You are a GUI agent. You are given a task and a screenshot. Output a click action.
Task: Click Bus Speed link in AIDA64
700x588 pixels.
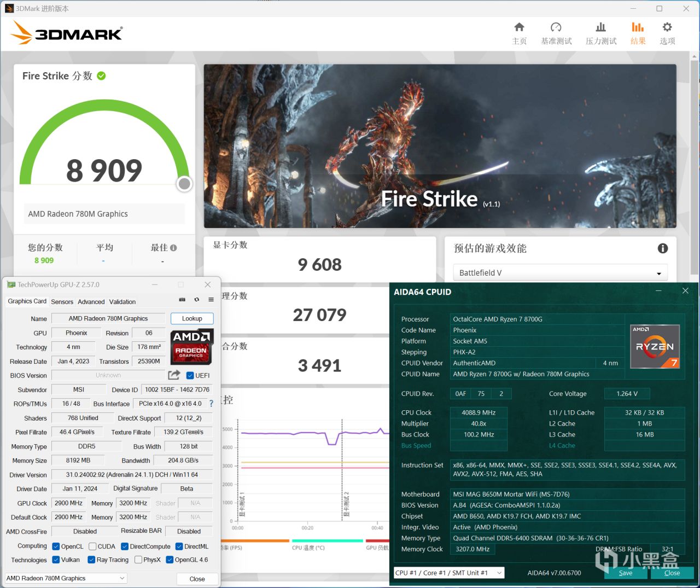coord(416,446)
